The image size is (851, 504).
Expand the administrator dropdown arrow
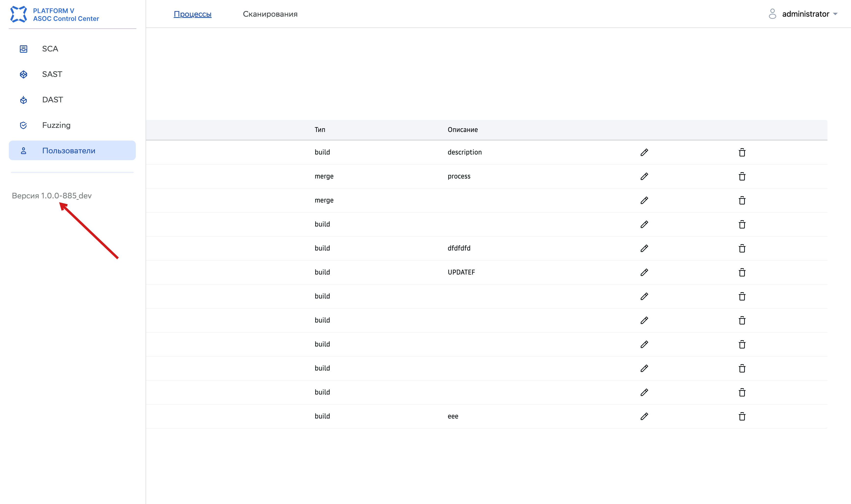pos(835,14)
